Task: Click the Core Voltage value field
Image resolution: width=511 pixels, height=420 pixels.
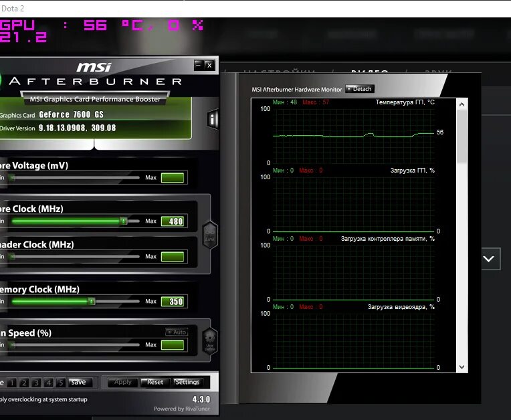Action: point(173,178)
